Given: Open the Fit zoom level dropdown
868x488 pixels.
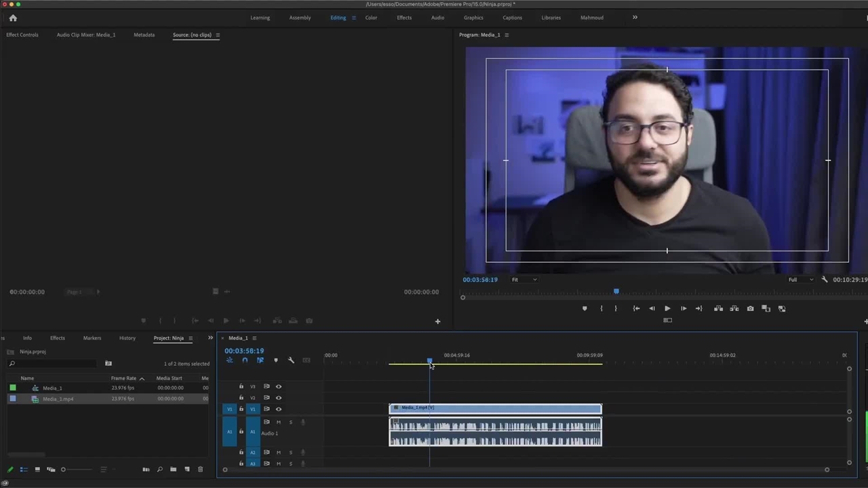Looking at the screenshot, I should coord(524,279).
